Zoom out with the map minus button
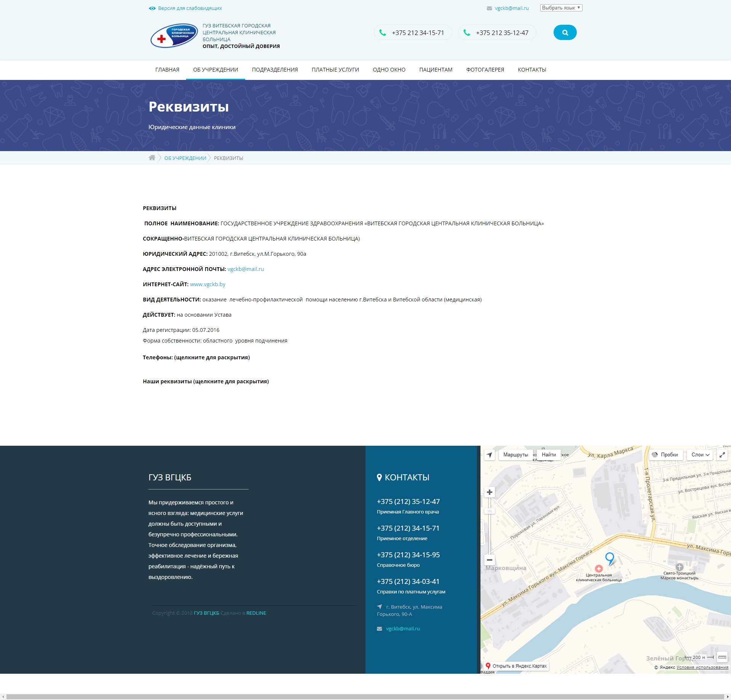 click(x=490, y=560)
